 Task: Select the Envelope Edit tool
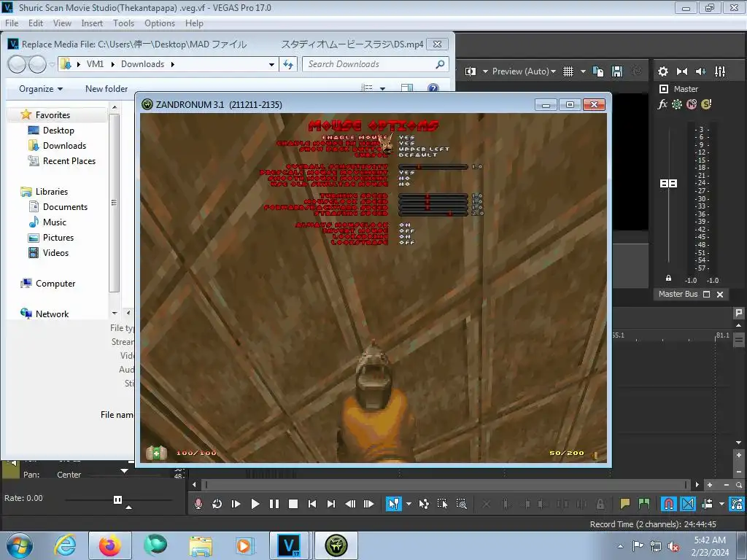[424, 504]
